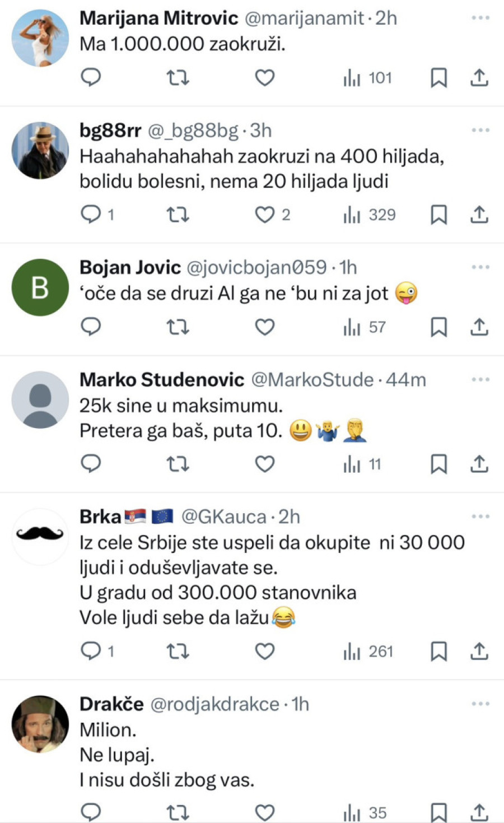Share Bojan Jovic's tweet
Image resolution: width=504 pixels, height=823 pixels.
point(479,327)
